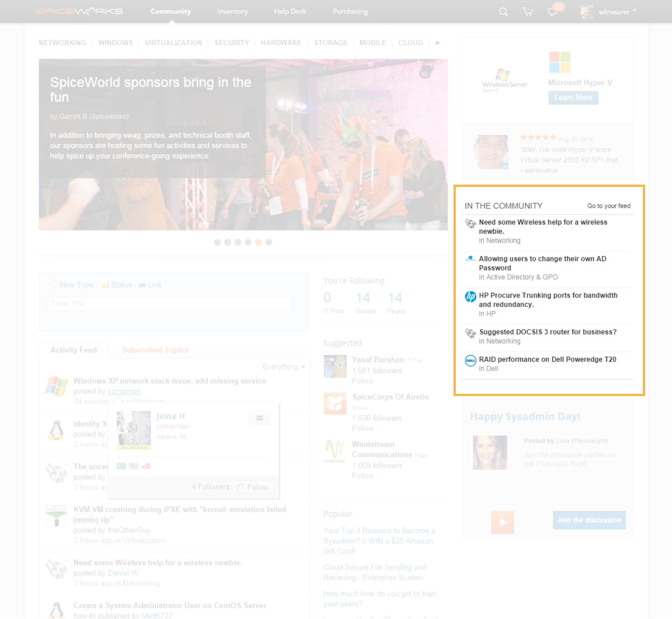The height and width of the screenshot is (619, 672).
Task: Click Learn More for Microsoft Hyper-V
Action: coord(573,97)
